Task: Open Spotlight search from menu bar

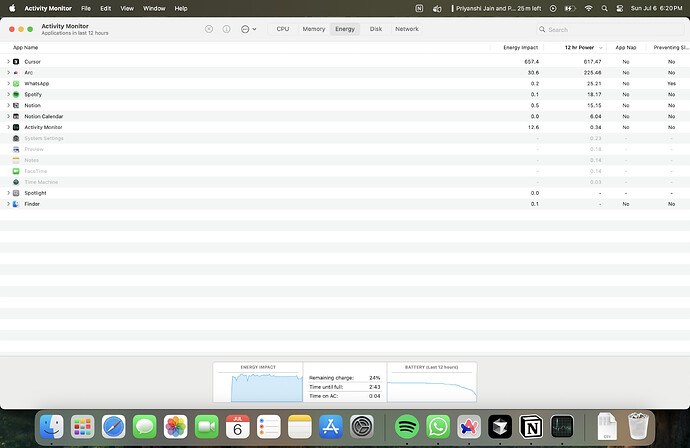Action: pyautogui.click(x=605, y=8)
